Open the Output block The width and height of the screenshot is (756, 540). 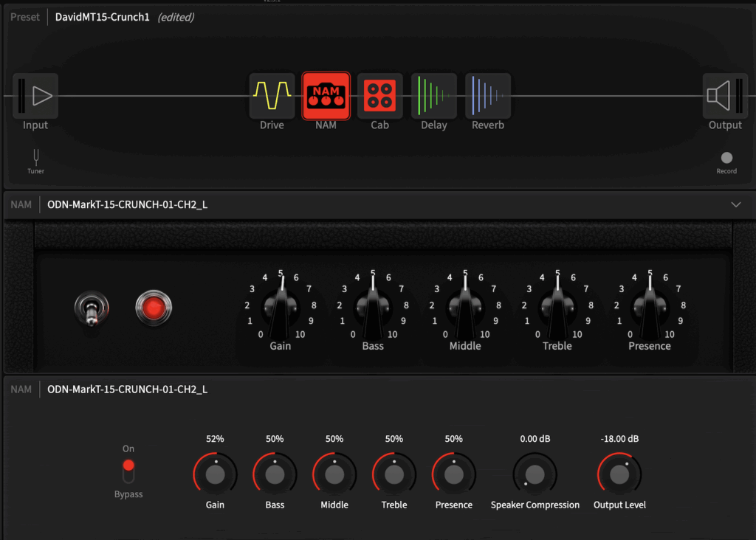coord(725,96)
